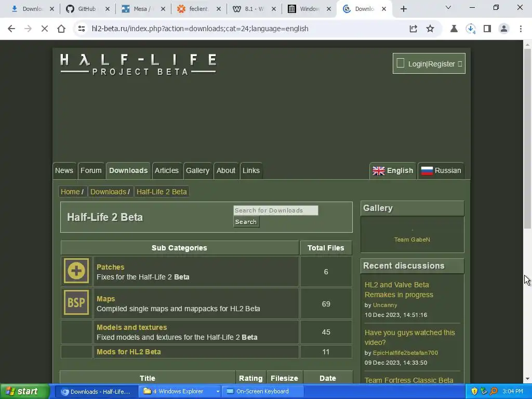Click the Maps BSP icon
532x399 pixels.
76,302
